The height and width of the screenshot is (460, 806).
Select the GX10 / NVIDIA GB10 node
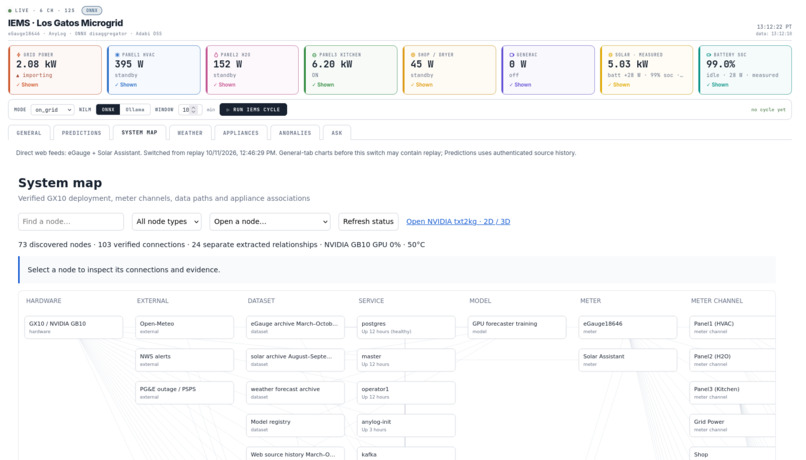coord(74,327)
